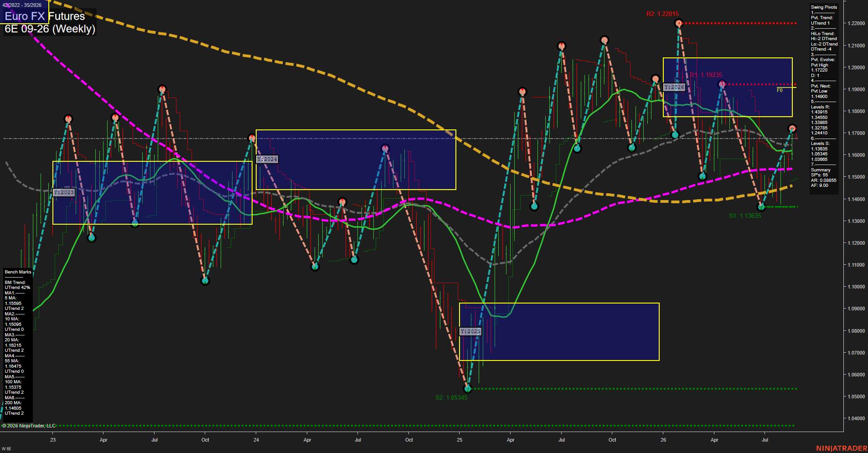Click the 1.20000 price axis label
The width and height of the screenshot is (868, 453).
click(x=856, y=67)
